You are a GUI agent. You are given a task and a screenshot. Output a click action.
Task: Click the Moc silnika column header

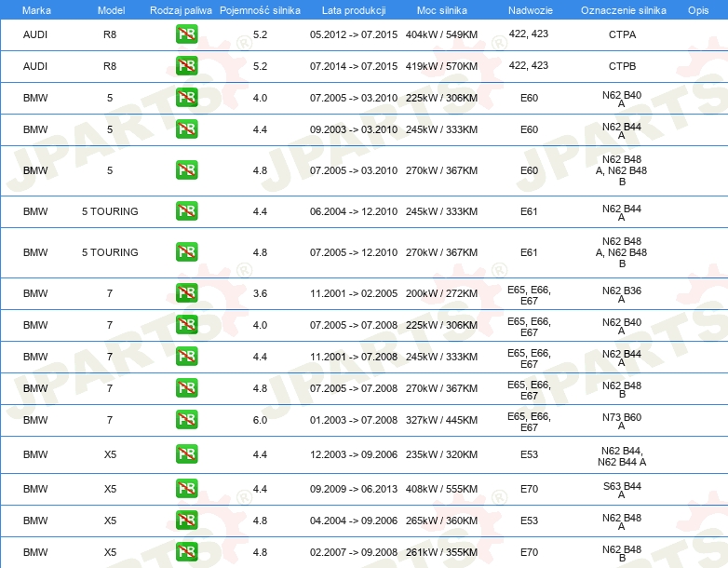click(x=441, y=10)
